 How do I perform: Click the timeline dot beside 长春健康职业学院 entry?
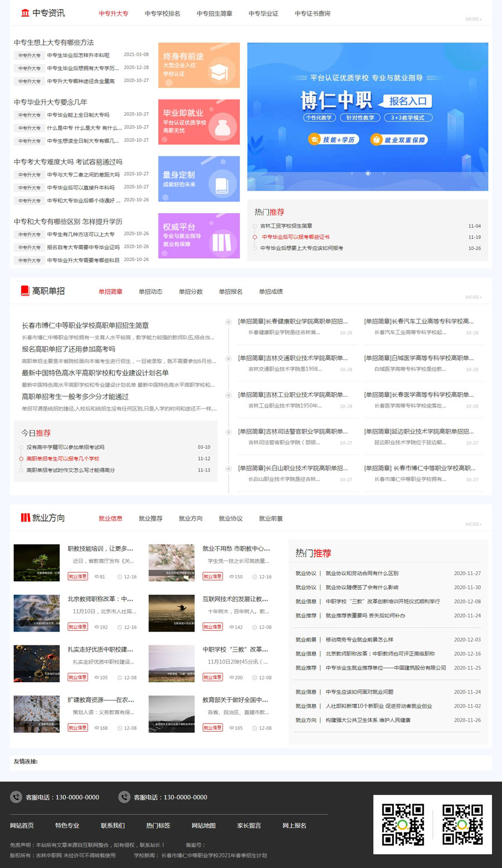228,322
